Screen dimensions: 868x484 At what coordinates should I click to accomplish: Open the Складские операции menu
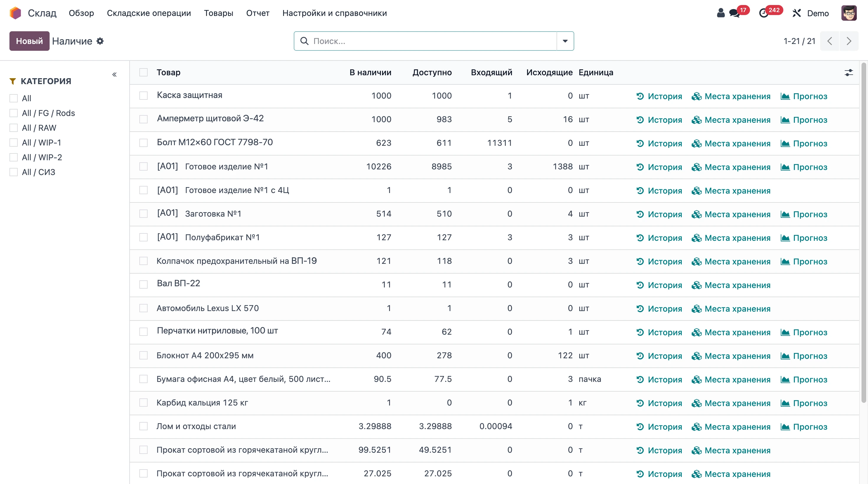pyautogui.click(x=149, y=13)
